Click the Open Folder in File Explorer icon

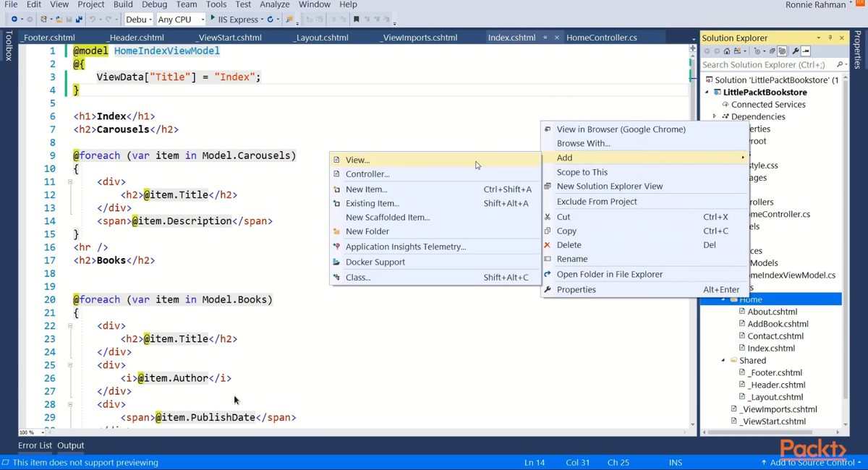pyautogui.click(x=548, y=274)
